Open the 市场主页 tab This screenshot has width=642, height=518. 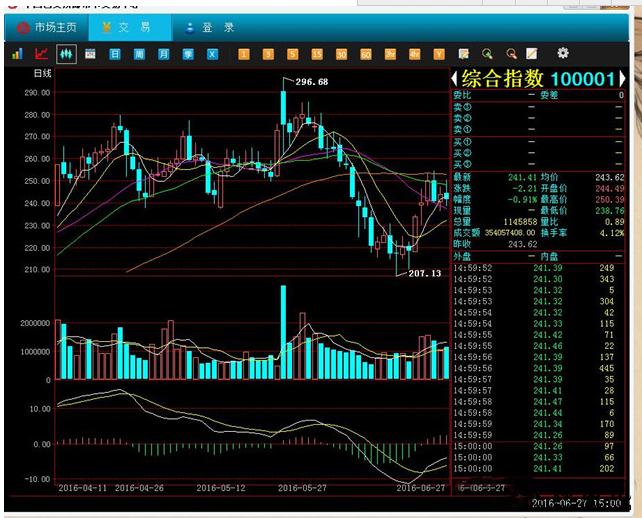pyautogui.click(x=47, y=27)
